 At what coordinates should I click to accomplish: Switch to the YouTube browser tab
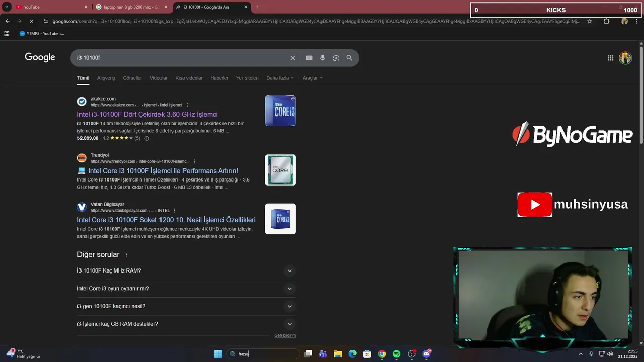[x=48, y=7]
